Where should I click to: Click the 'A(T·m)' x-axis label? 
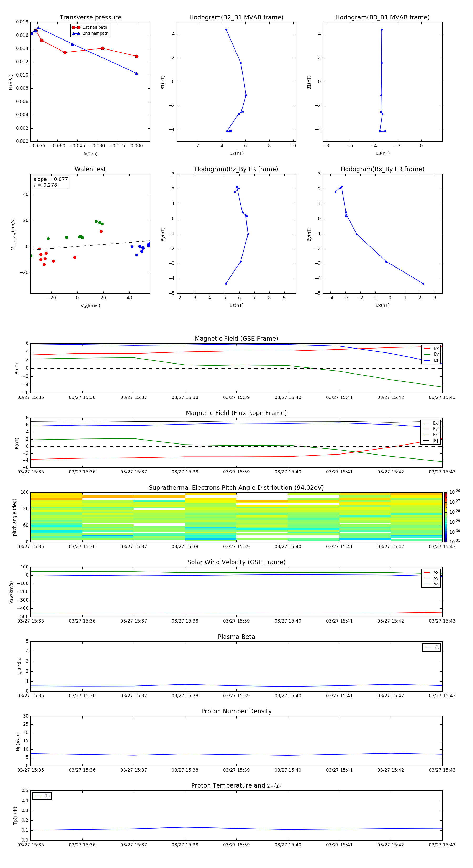[x=90, y=154]
